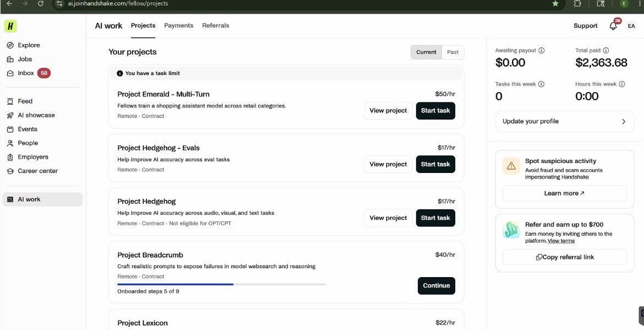644x330 pixels.
Task: Click the bookmark star icon
Action: [x=555, y=3]
